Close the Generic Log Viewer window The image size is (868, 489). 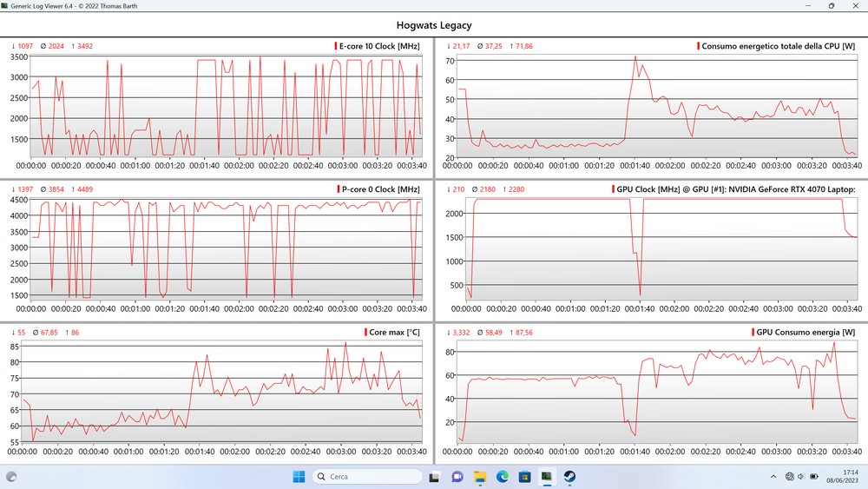point(855,5)
